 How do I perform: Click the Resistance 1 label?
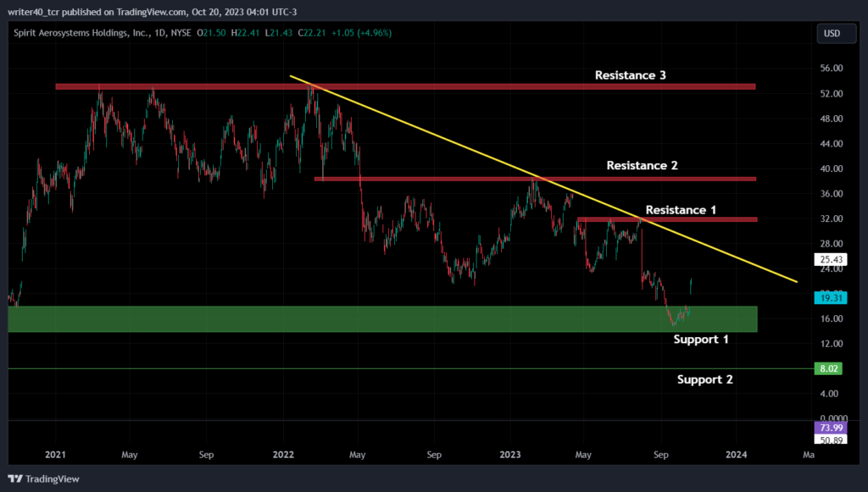coord(681,210)
